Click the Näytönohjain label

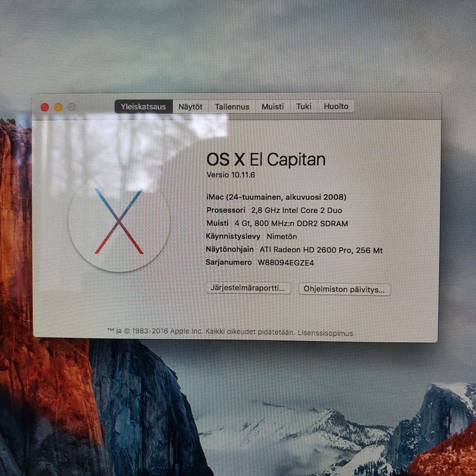click(x=230, y=249)
